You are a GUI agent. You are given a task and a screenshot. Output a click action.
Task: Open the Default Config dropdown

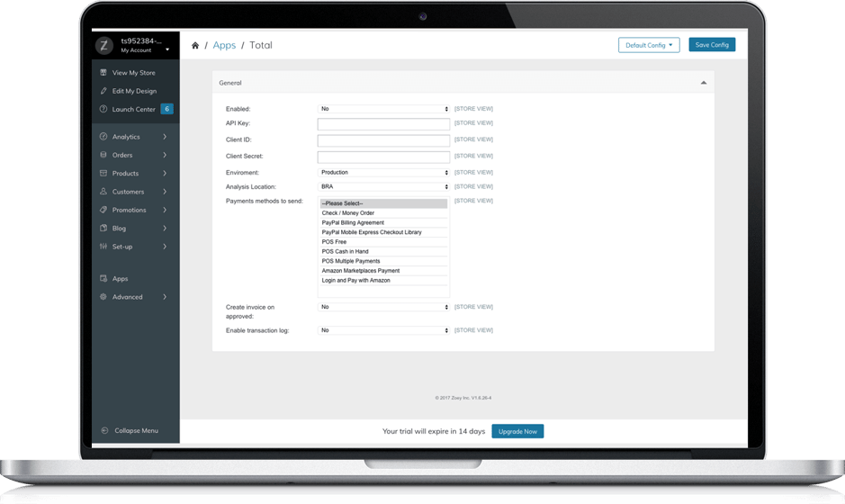(x=649, y=45)
